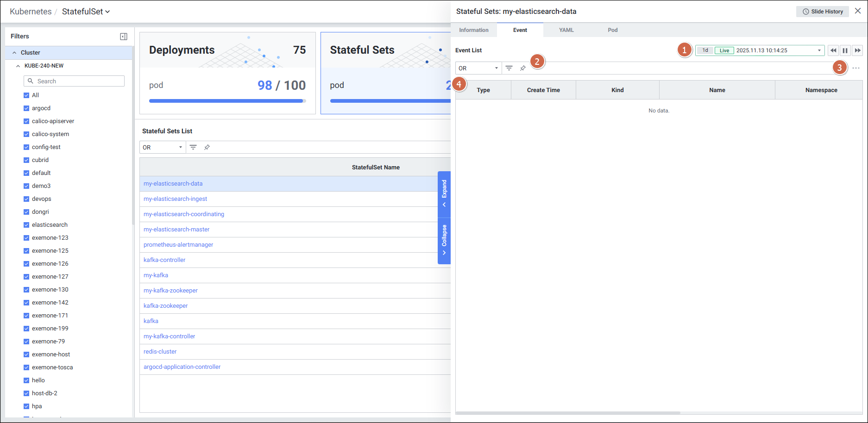Step time forward with fast-forward button

pyautogui.click(x=857, y=50)
